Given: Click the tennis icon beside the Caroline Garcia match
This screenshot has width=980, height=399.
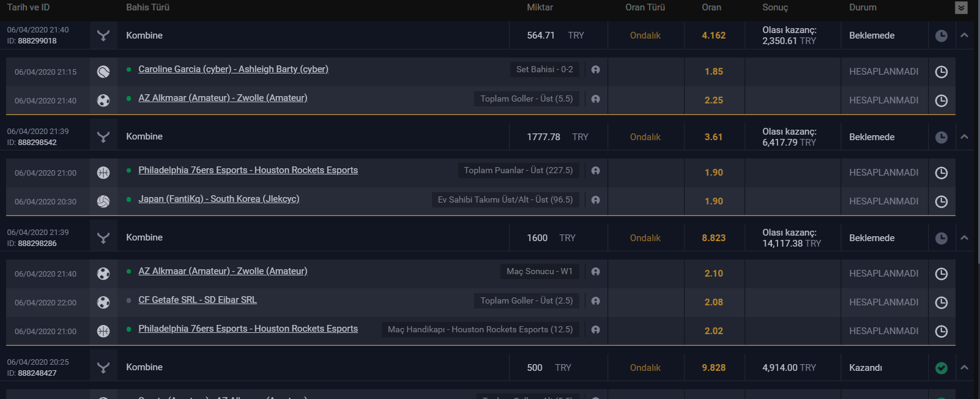Looking at the screenshot, I should coord(103,72).
